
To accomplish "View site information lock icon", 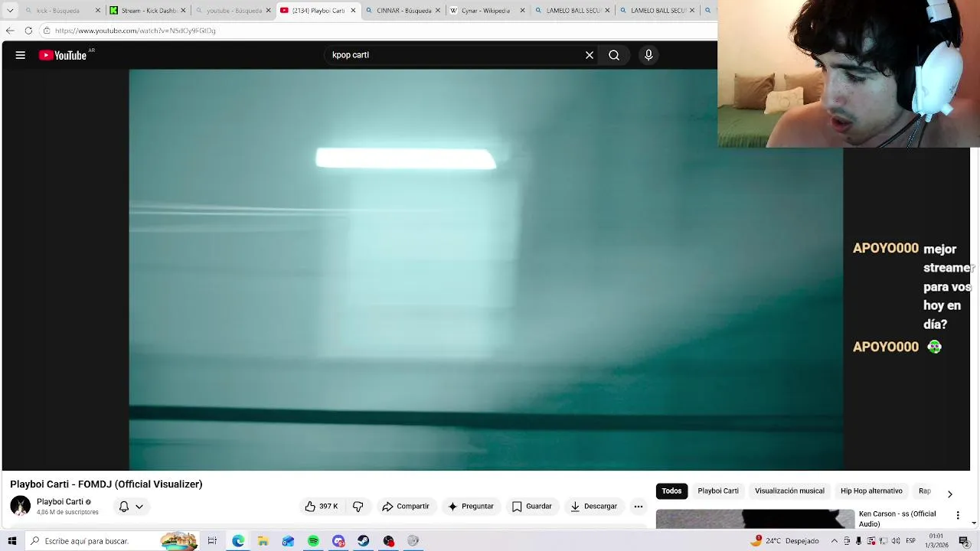I will coord(47,31).
